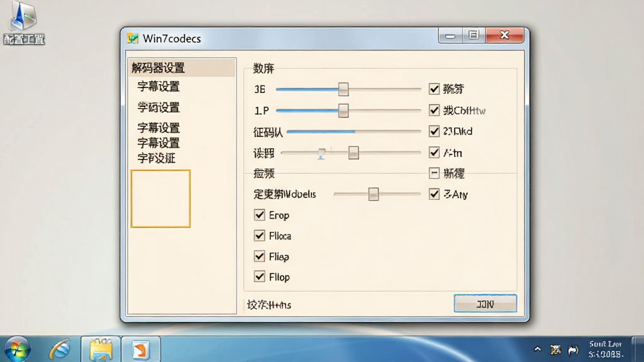Uncheck the checkbox labeled with Cbhttw
Screen dimensions: 644x362
[434, 110]
